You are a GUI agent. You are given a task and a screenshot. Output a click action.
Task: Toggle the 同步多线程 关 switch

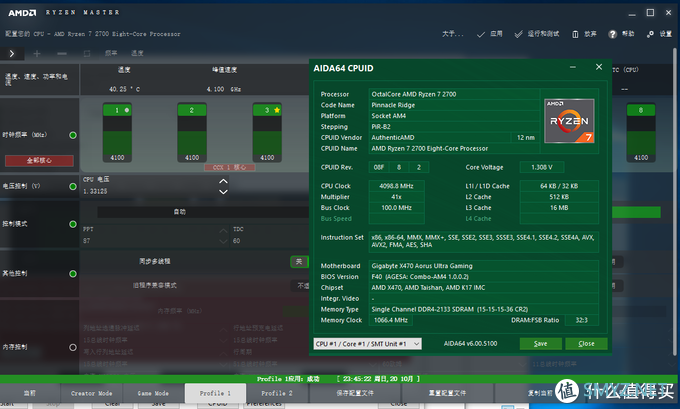click(299, 262)
